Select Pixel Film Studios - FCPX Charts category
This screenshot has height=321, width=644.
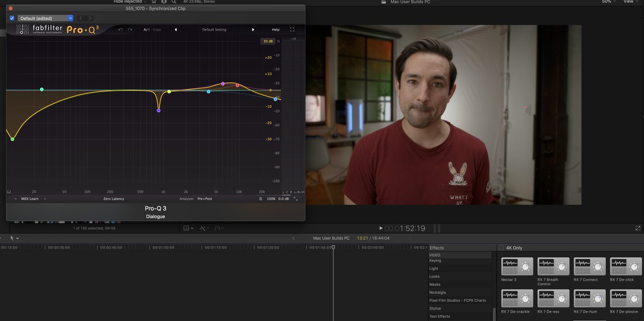tap(457, 301)
